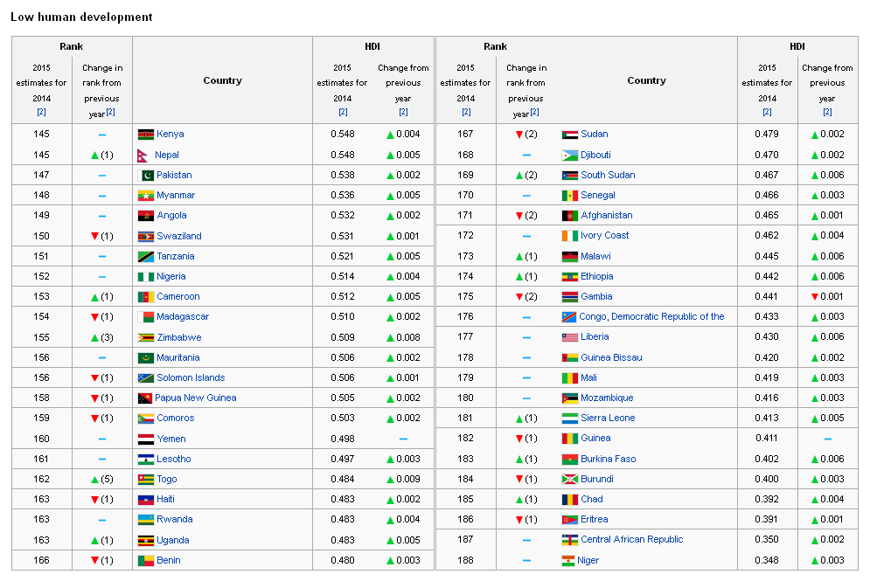Click the Zimbabwe flag icon
The height and width of the screenshot is (588, 870).
click(146, 338)
